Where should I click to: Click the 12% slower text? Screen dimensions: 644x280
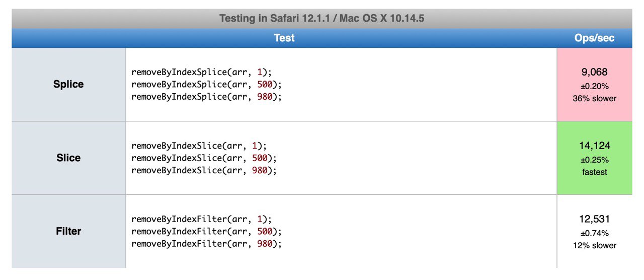click(594, 246)
